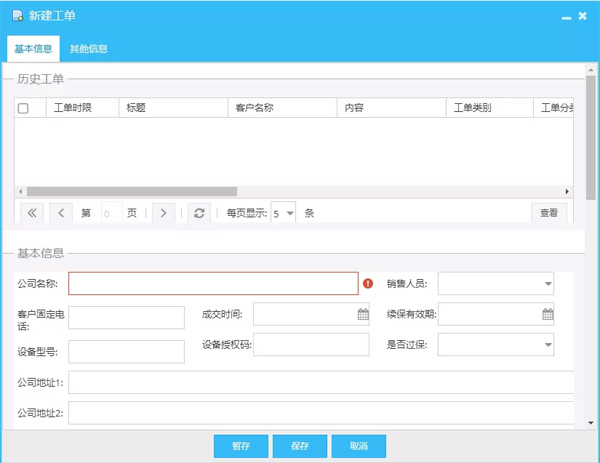Open calendar for 续保有效期 field
This screenshot has height=463, width=600.
(547, 314)
